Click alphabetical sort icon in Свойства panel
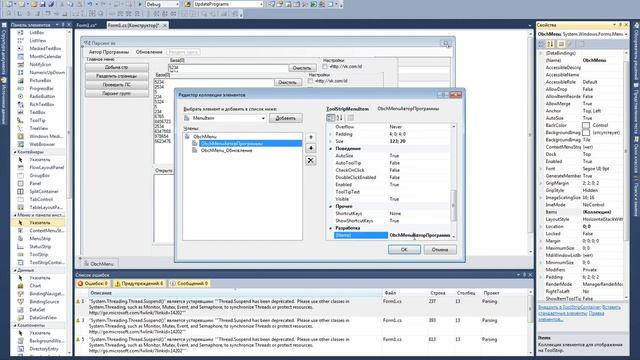The height and width of the screenshot is (360, 640). click(551, 44)
